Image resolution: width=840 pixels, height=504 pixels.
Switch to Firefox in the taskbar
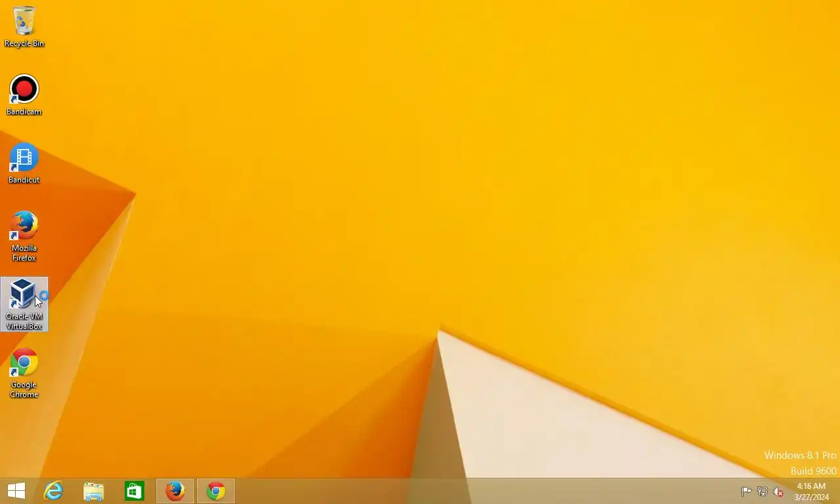175,491
